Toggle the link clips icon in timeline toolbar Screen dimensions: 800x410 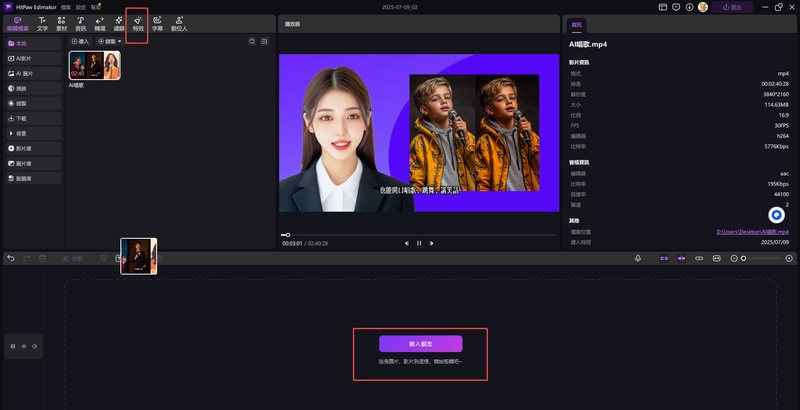(699, 259)
